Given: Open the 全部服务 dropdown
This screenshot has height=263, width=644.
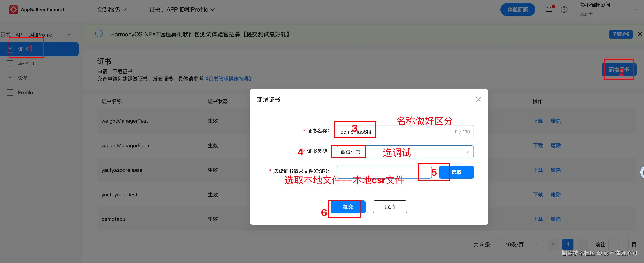Looking at the screenshot, I should pos(112,9).
